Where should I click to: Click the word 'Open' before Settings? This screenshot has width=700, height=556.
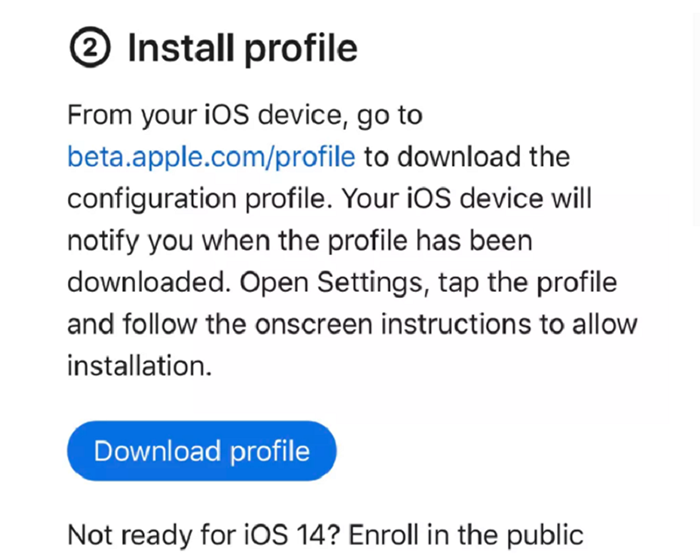(x=274, y=282)
